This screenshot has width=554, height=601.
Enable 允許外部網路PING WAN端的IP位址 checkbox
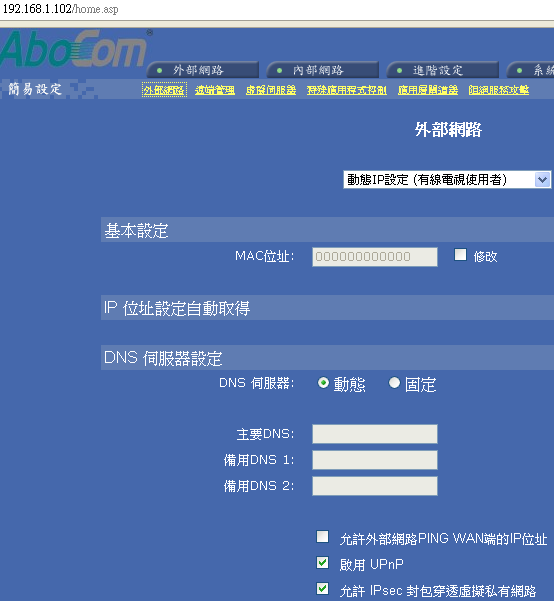coord(322,537)
